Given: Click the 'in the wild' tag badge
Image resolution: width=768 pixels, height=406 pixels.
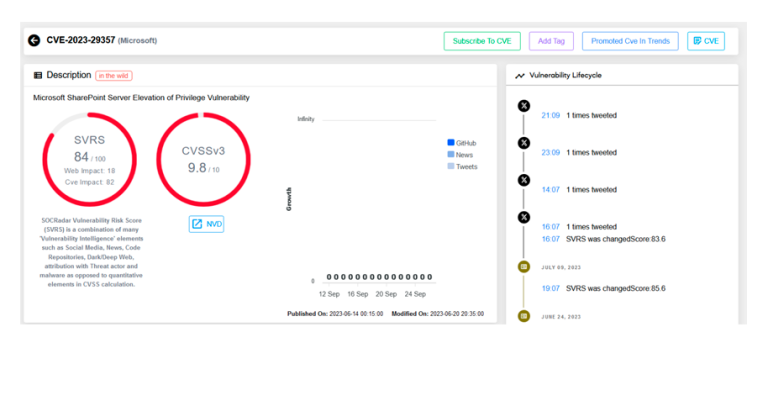Looking at the screenshot, I should click(x=114, y=75).
